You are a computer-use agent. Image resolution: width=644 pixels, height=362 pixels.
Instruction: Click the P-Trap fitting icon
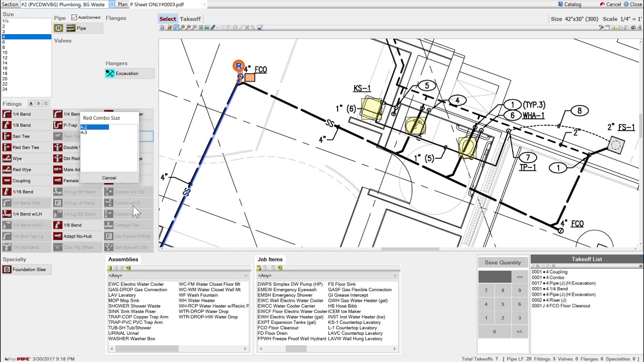[x=58, y=125]
